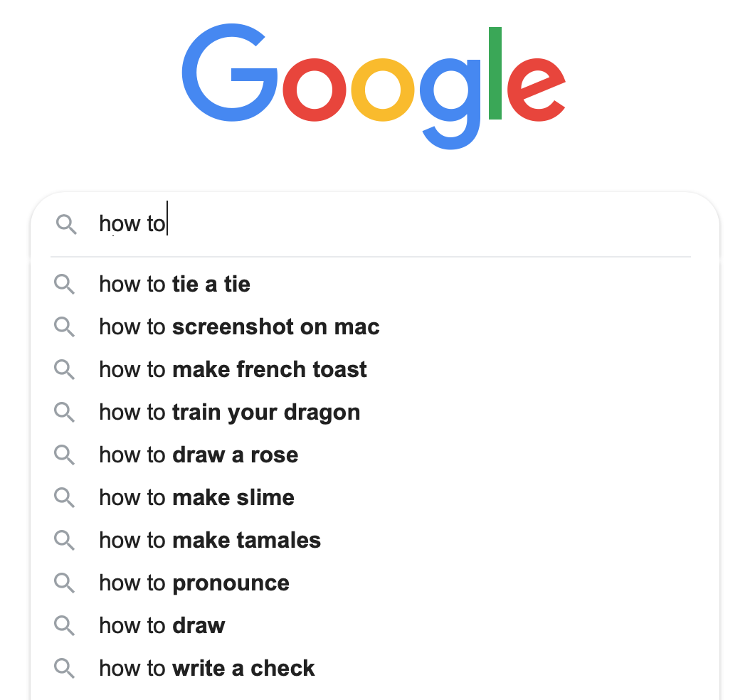Click the magnifier beside 'how to train your dragon'
The width and height of the screenshot is (750, 700).
[x=64, y=413]
